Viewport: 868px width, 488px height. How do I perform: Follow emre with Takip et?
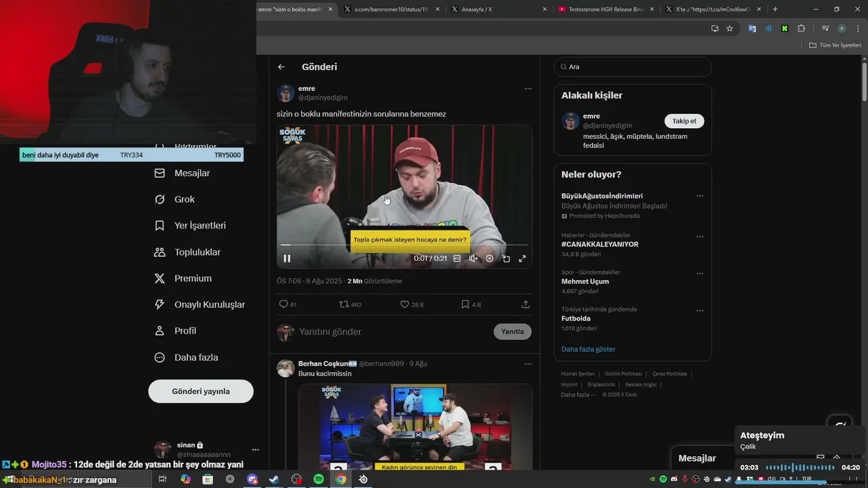pyautogui.click(x=684, y=121)
